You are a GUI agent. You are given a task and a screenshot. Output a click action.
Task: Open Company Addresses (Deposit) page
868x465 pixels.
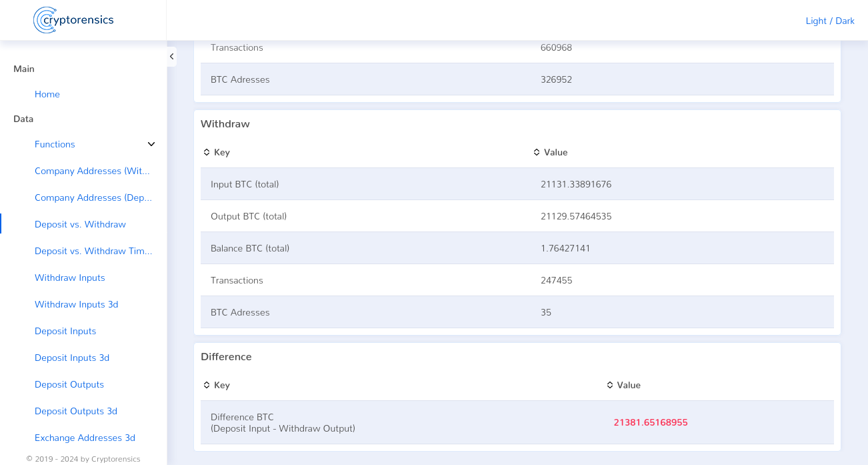click(94, 197)
